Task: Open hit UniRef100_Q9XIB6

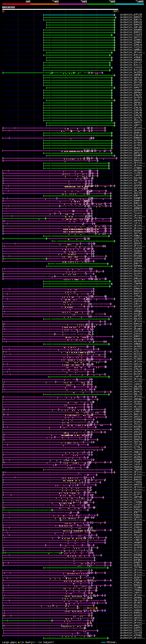Action: click(131, 178)
